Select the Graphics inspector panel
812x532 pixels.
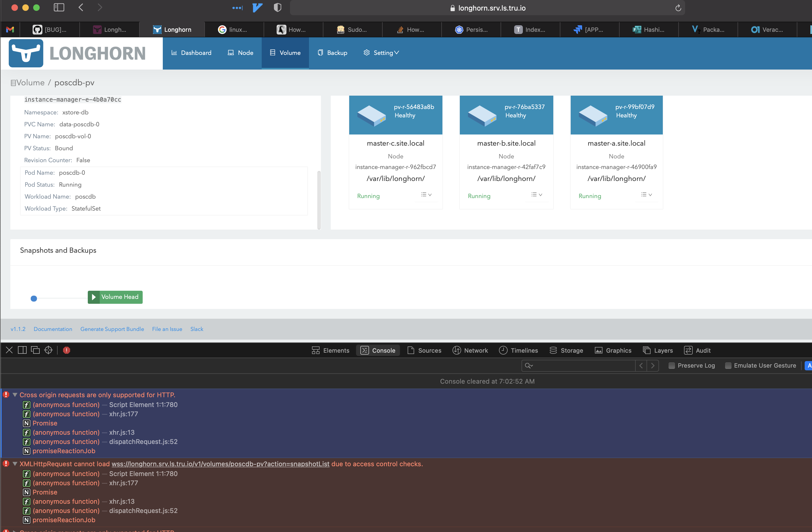[x=613, y=350]
